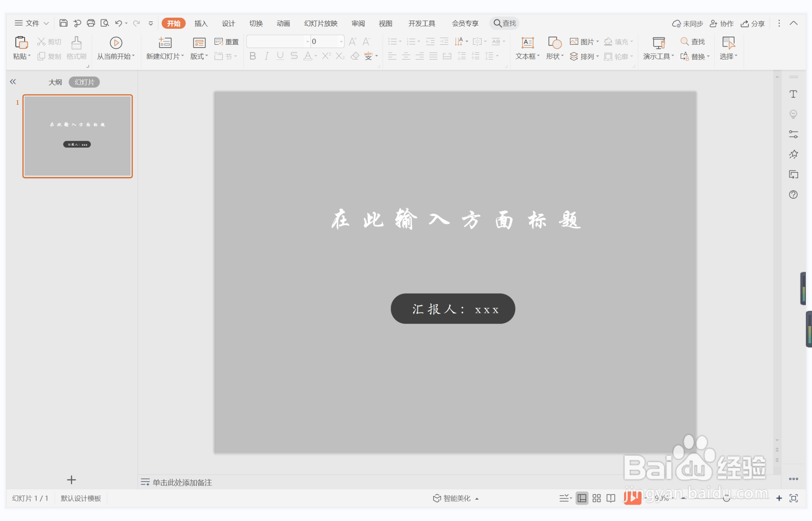Select the Format Painter tool
Screen dimensions: 812x521
pyautogui.click(x=76, y=48)
